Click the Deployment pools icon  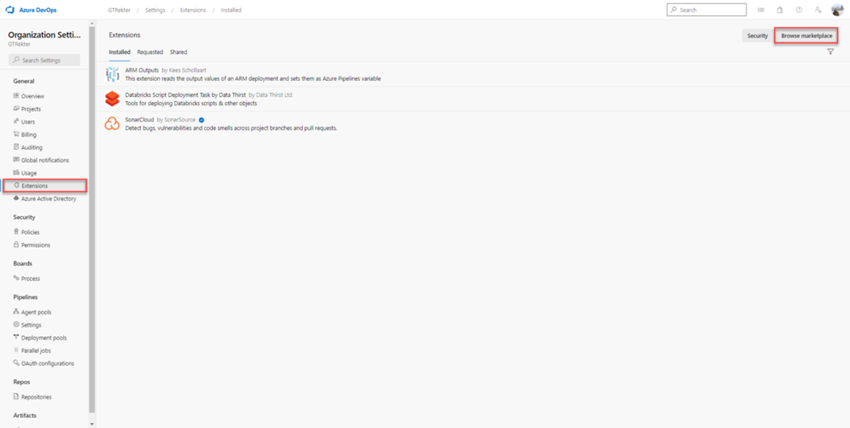click(x=16, y=338)
